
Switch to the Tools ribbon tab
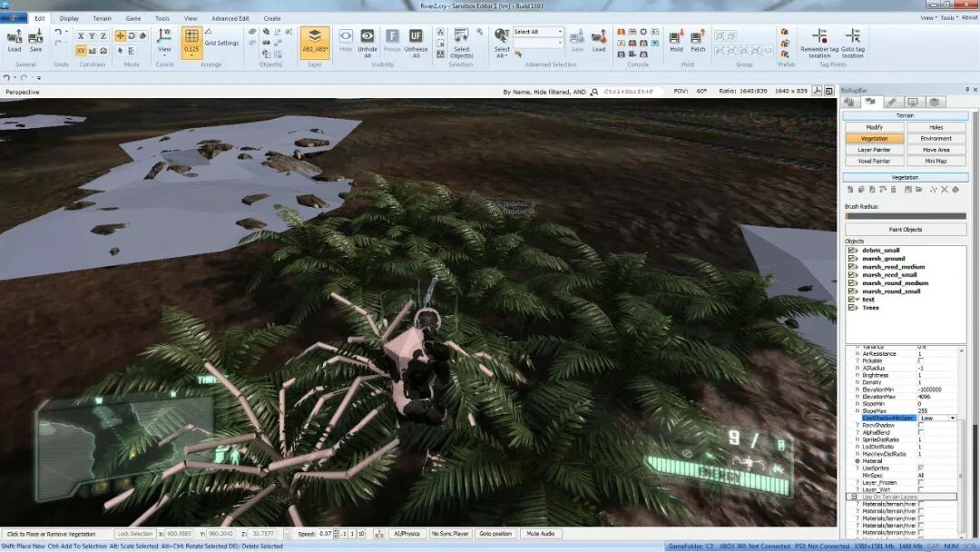(x=162, y=18)
